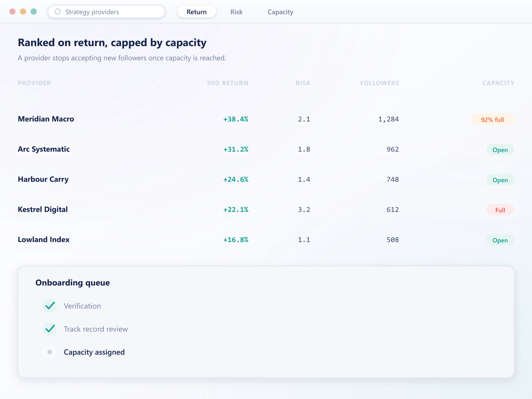532x399 pixels.
Task: Switch to the Return tab
Action: click(197, 12)
